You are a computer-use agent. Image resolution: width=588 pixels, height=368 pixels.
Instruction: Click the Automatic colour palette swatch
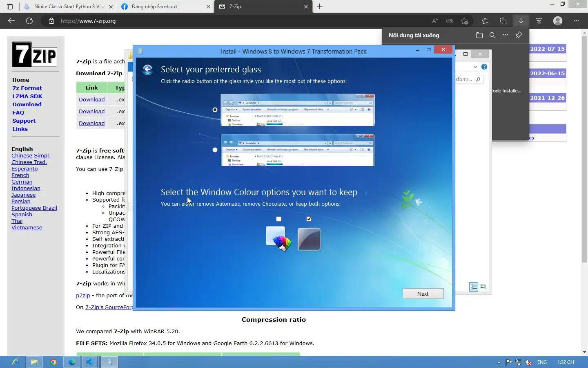point(278,239)
